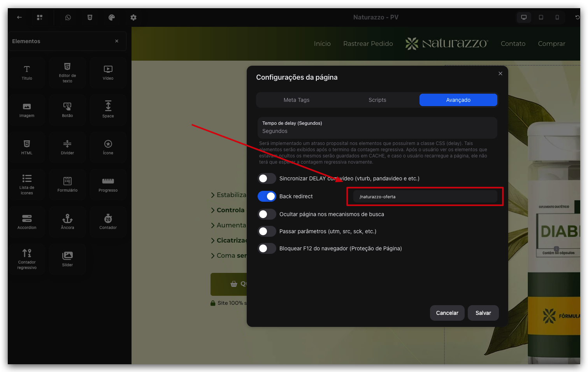Image resolution: width=588 pixels, height=372 pixels.
Task: Switch to desktop preview mode
Action: (524, 17)
